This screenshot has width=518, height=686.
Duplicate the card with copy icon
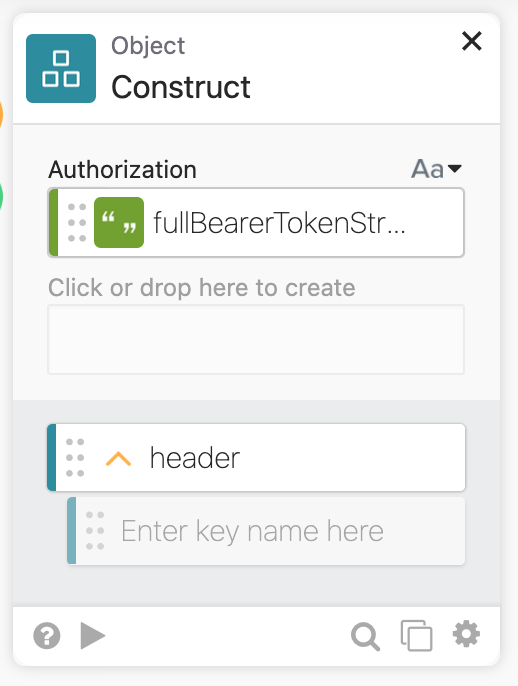pyautogui.click(x=416, y=635)
